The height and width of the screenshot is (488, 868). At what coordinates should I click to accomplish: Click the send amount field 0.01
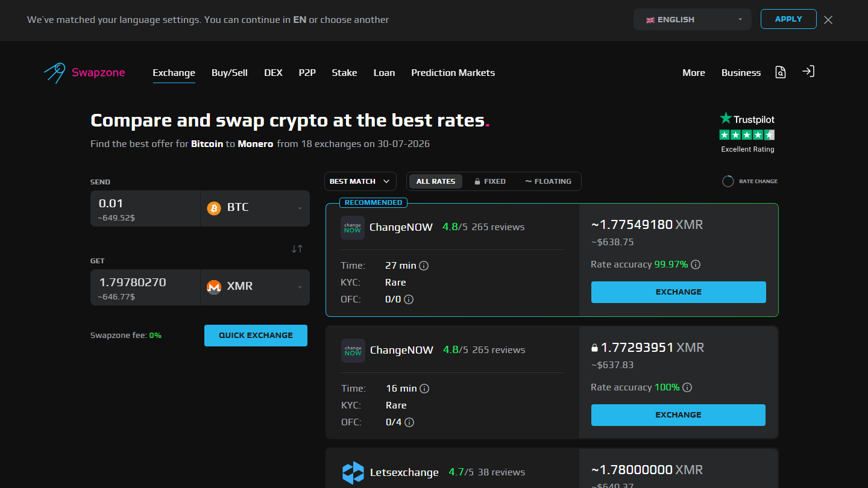coord(145,208)
